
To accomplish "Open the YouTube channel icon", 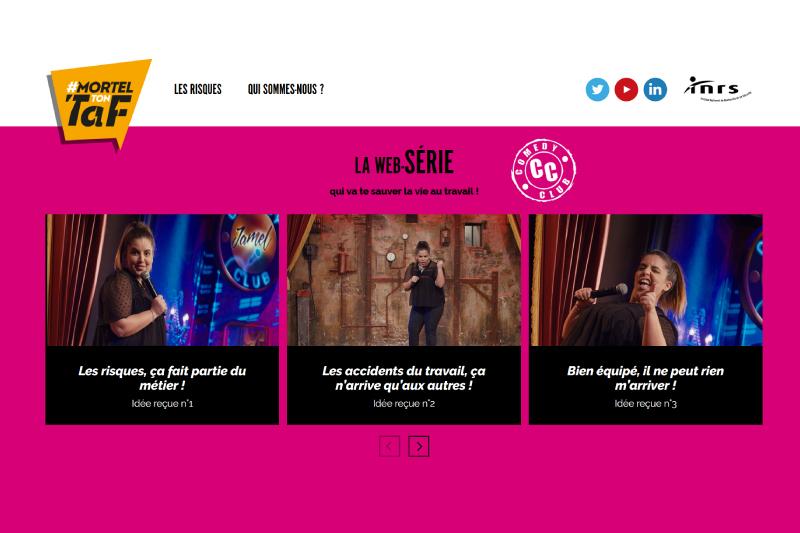I will point(626,89).
